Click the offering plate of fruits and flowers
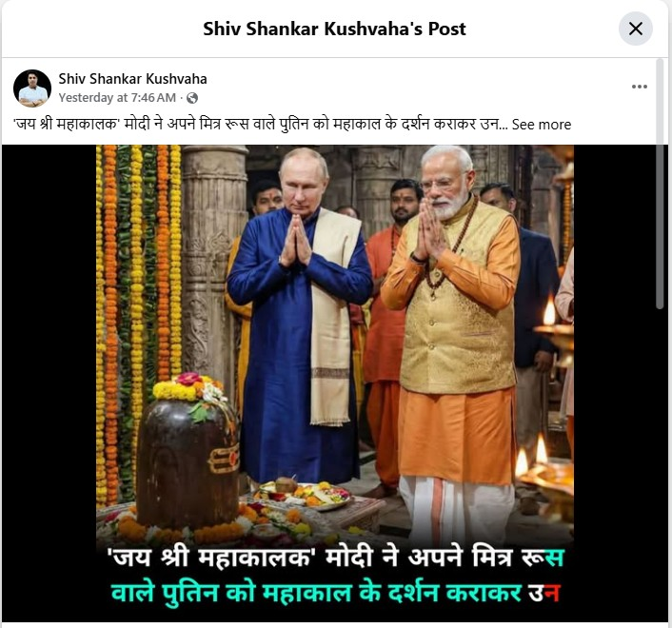Screen dimensions: 672x628 pyautogui.click(x=303, y=494)
